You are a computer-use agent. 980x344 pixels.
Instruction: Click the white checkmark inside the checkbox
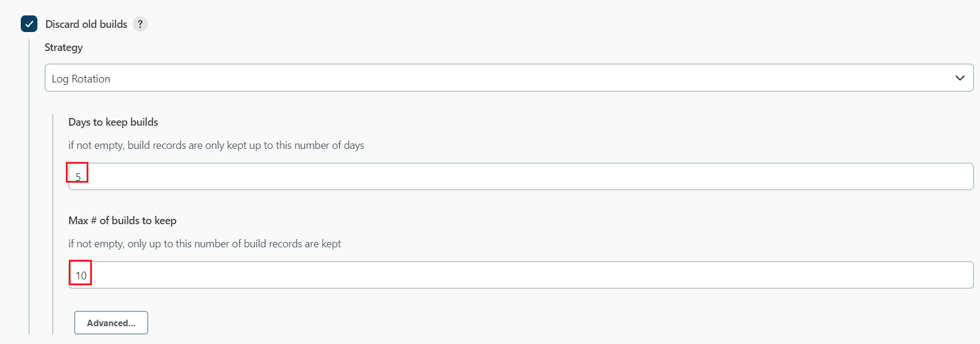pos(29,24)
